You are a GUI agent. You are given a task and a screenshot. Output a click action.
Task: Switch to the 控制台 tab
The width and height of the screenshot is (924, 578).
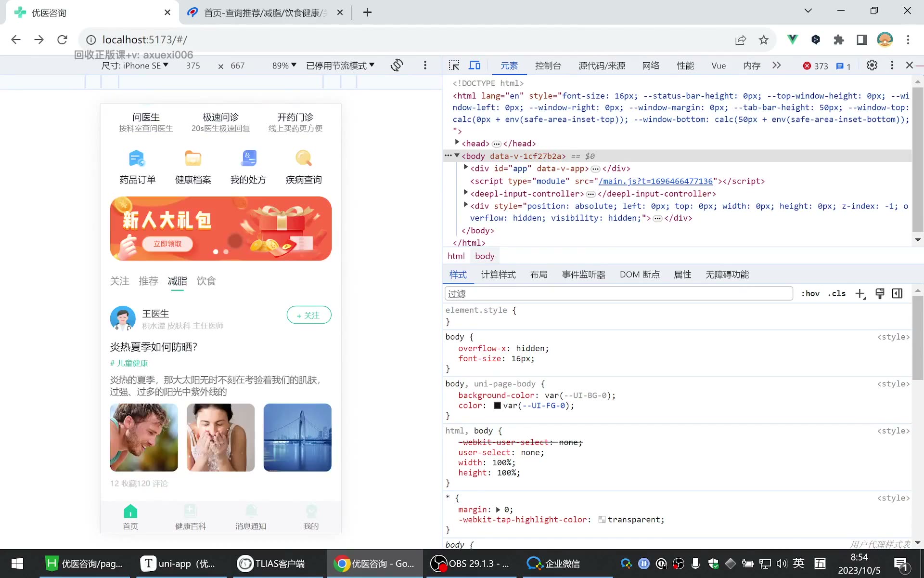(548, 66)
